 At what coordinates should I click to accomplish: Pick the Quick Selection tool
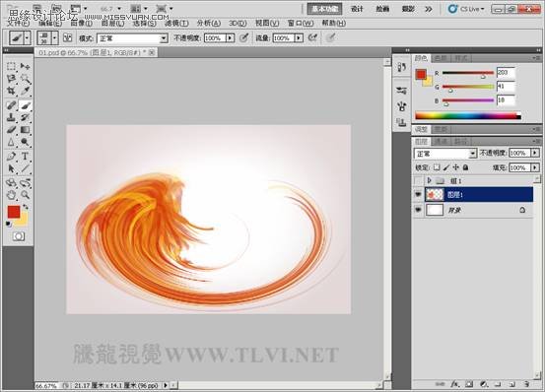(25, 79)
